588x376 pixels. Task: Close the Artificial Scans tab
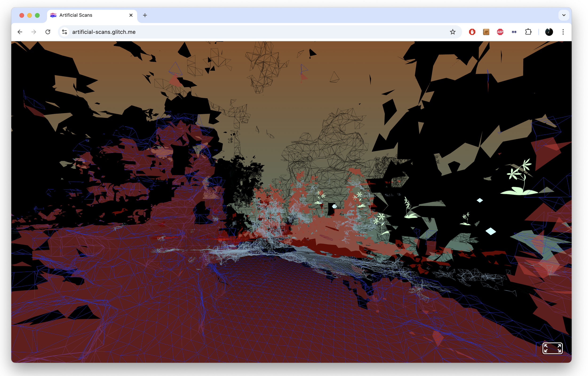131,15
